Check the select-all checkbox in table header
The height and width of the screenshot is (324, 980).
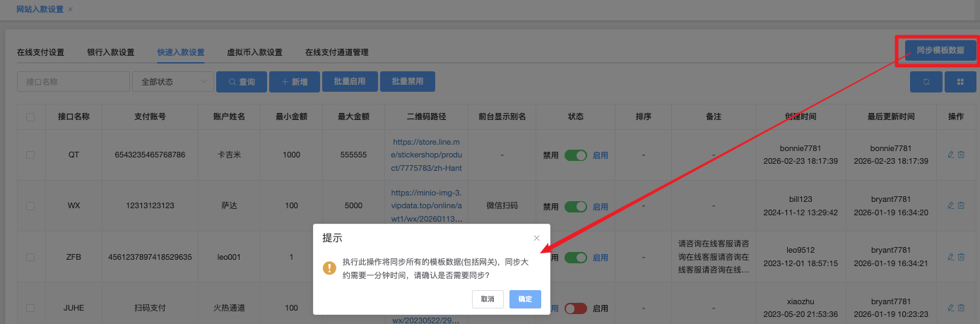click(30, 117)
